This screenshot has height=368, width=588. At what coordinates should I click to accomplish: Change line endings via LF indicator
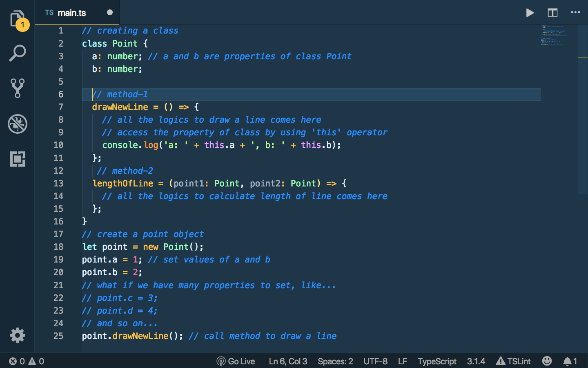pos(402,361)
